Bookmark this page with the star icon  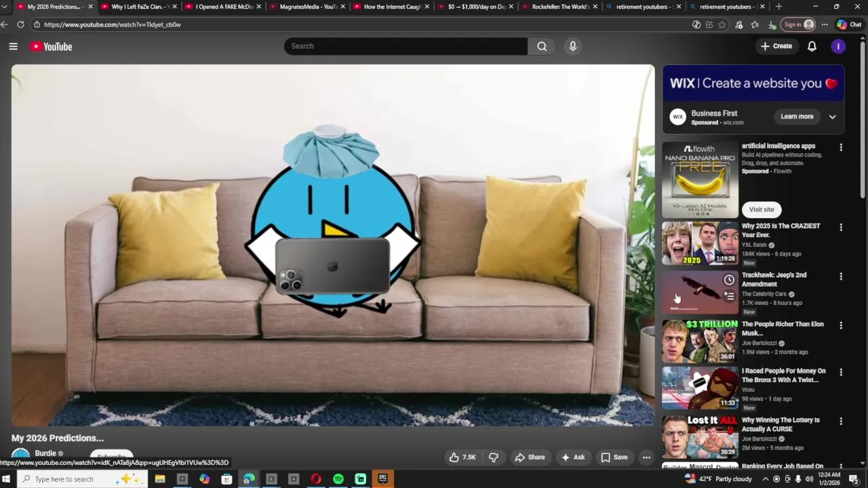tap(722, 24)
